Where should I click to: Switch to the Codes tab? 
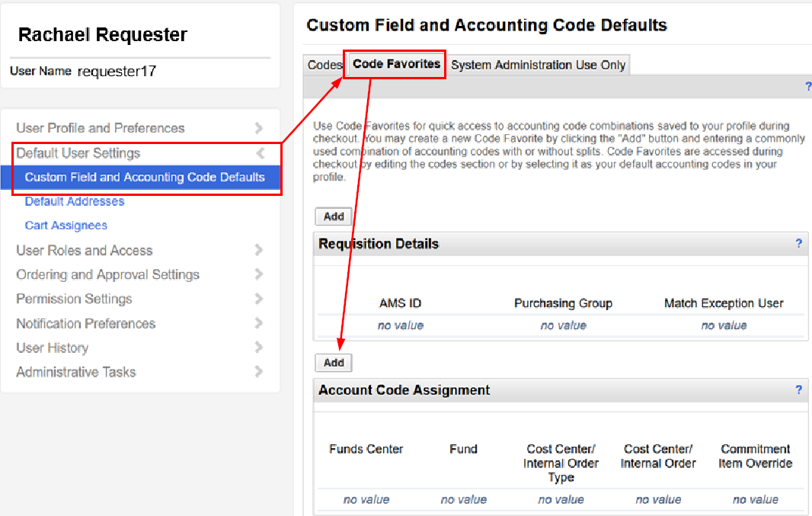(x=324, y=65)
